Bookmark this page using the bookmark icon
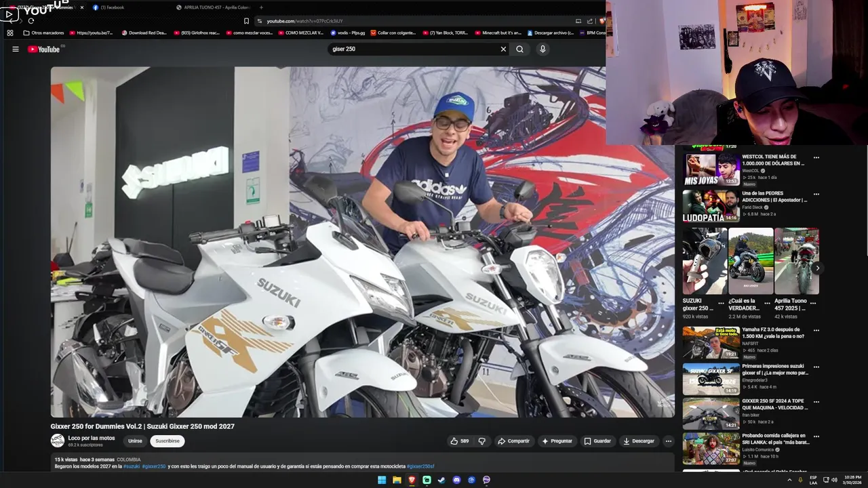The height and width of the screenshot is (488, 868). 246,21
